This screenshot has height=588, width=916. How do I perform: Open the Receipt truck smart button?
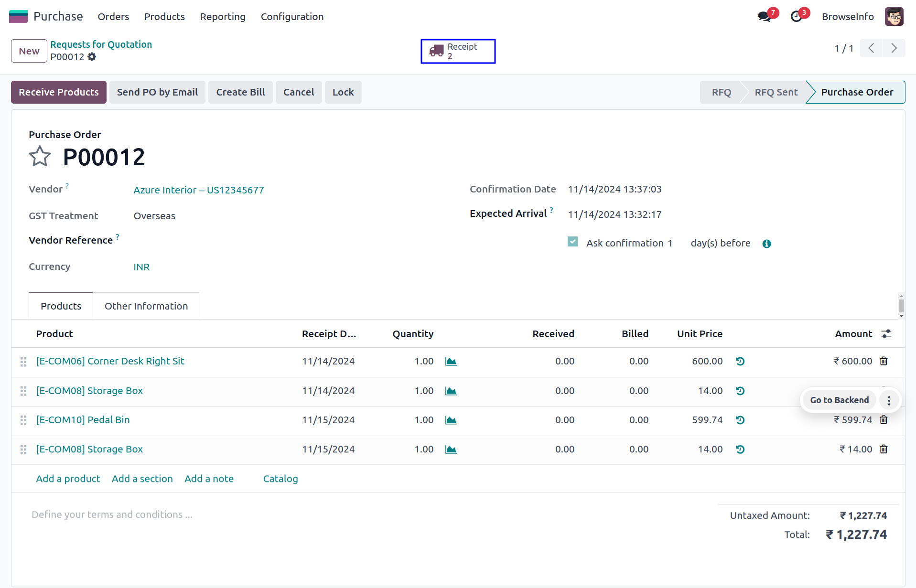pyautogui.click(x=458, y=51)
